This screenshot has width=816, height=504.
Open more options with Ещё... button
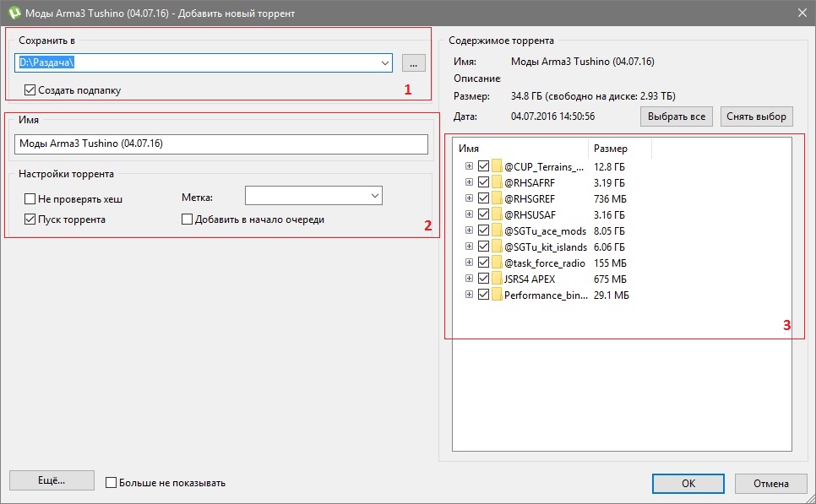point(52,480)
